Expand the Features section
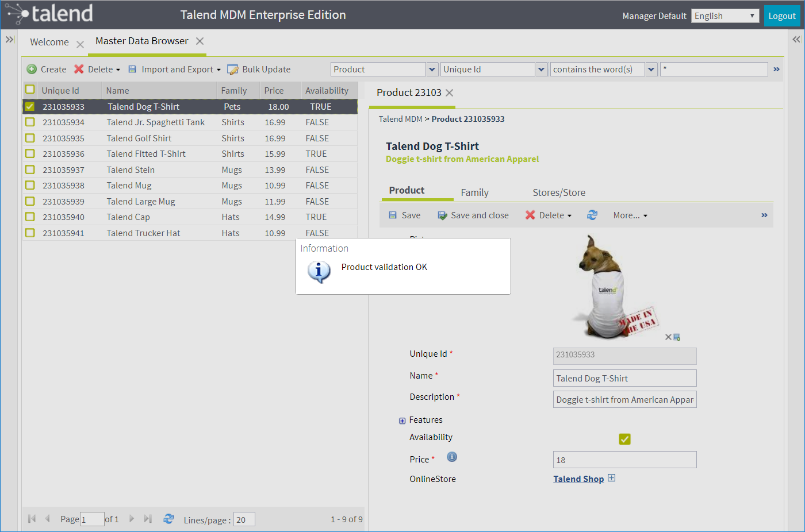This screenshot has height=532, width=805. (402, 421)
